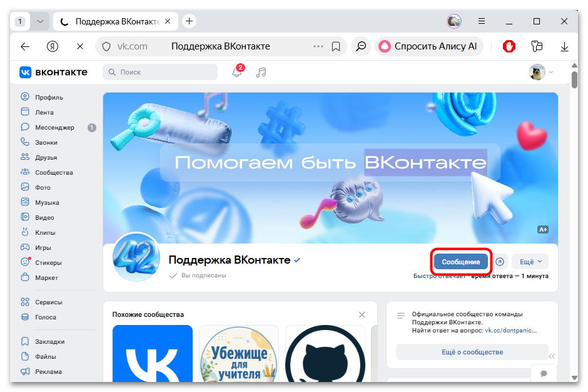
Task: Click the Сообщества sidebar icon
Action: click(25, 172)
